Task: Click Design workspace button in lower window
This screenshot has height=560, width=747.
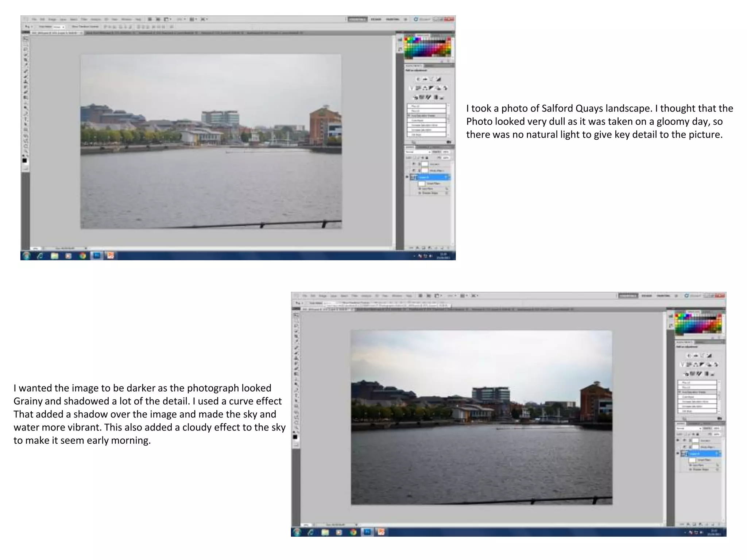Action: tap(646, 296)
